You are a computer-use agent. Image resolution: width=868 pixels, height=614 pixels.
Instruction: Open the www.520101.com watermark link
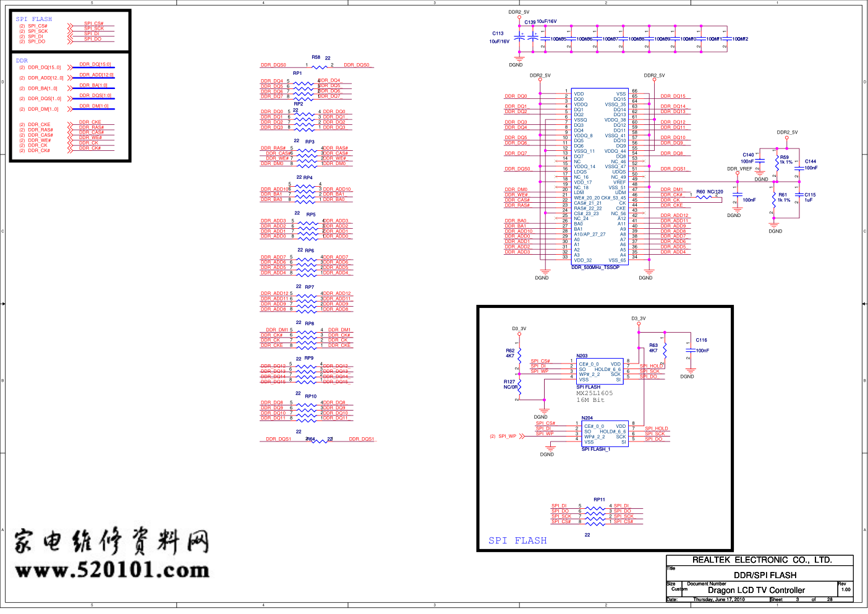pyautogui.click(x=112, y=570)
